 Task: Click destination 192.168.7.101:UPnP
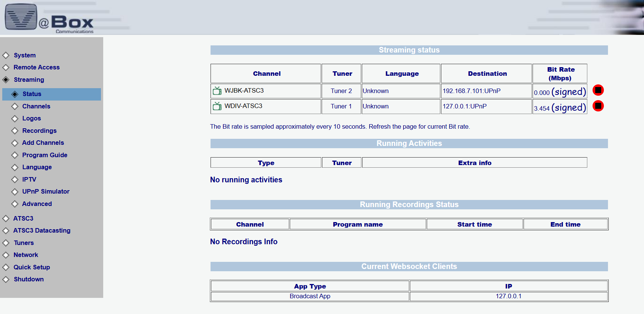click(471, 91)
